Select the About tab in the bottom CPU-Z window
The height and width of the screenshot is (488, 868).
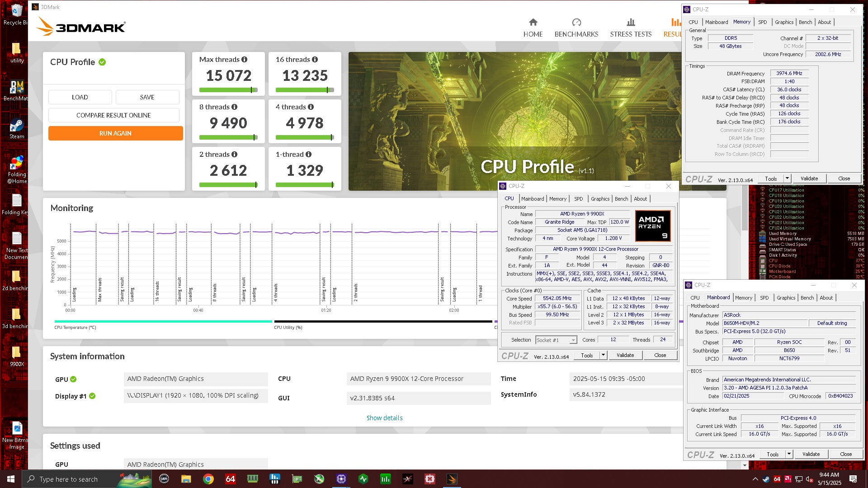pyautogui.click(x=826, y=298)
